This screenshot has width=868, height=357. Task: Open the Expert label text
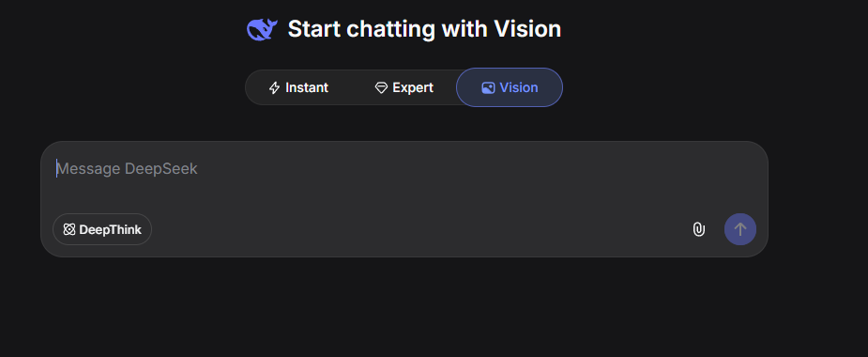[x=413, y=87]
